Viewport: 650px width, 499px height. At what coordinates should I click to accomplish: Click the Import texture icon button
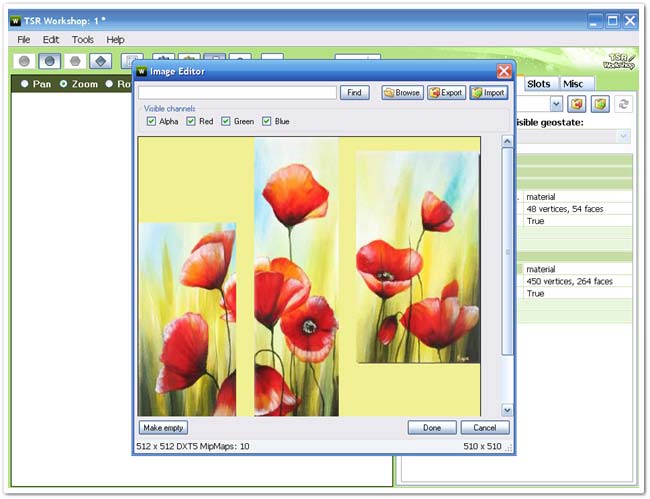coord(489,92)
